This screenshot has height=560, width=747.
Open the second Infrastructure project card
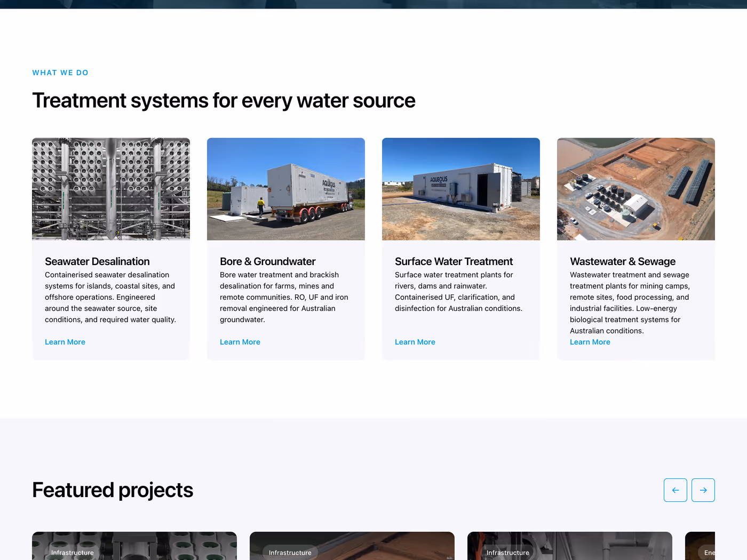[352, 546]
